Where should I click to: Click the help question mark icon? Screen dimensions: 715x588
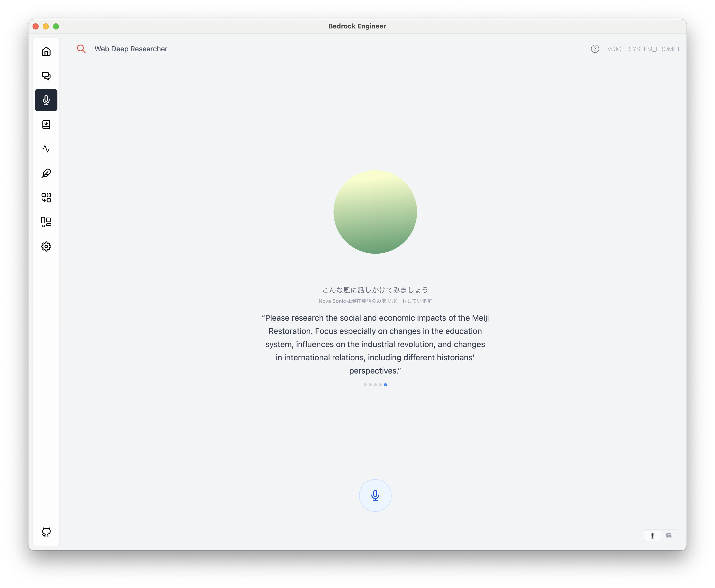[x=595, y=49]
